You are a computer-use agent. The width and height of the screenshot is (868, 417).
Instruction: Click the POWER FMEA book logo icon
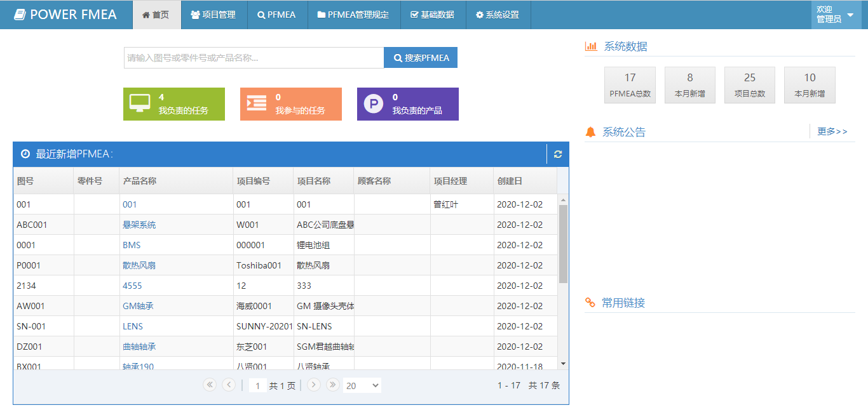20,15
